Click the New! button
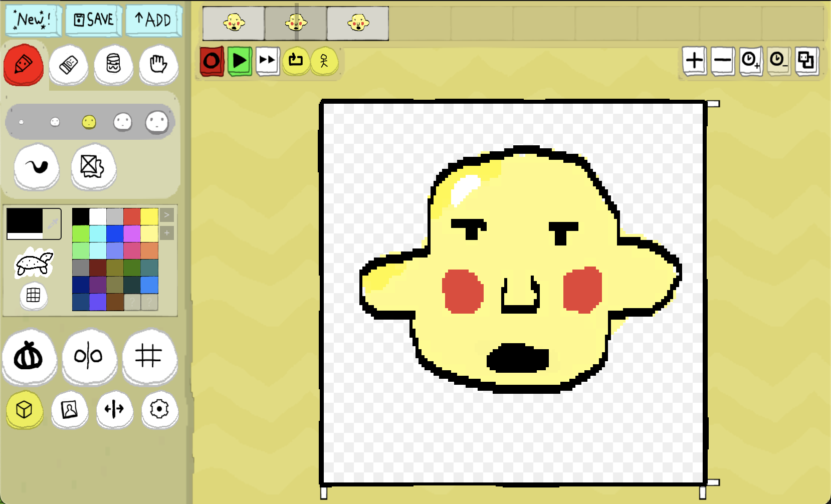The image size is (831, 504). (32, 20)
